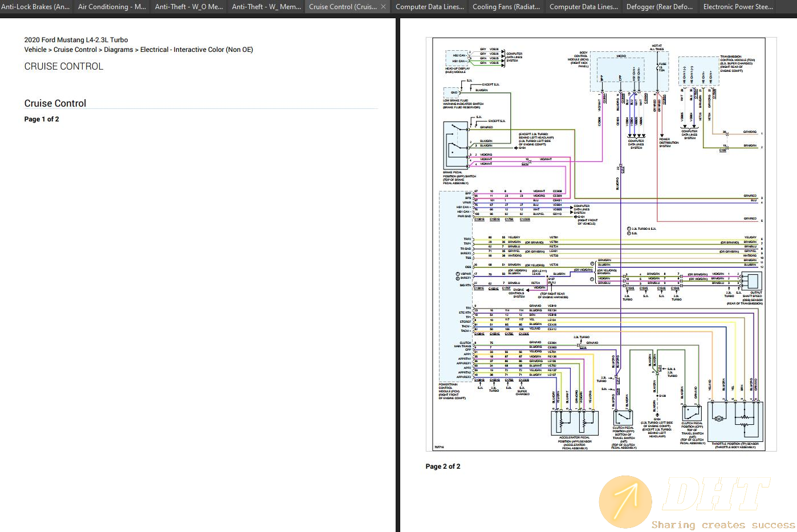Image resolution: width=797 pixels, height=532 pixels.
Task: Open the Air Conditioning tab
Action: pyautogui.click(x=112, y=7)
